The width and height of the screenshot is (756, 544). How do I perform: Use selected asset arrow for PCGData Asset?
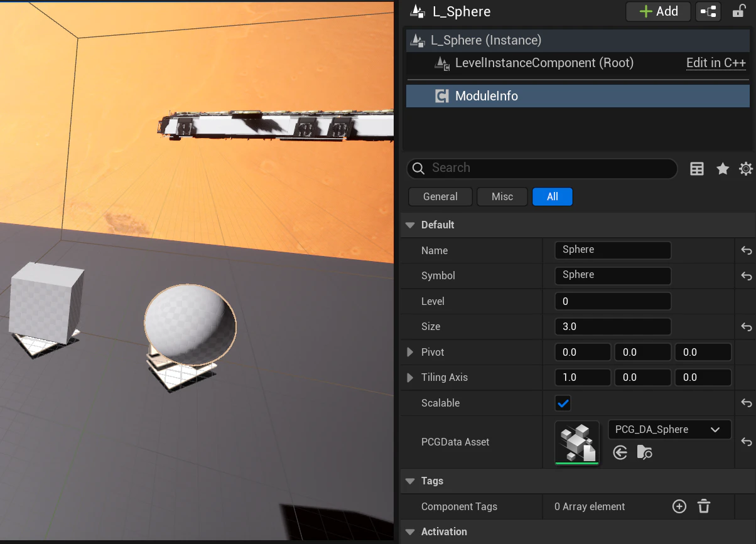(620, 452)
